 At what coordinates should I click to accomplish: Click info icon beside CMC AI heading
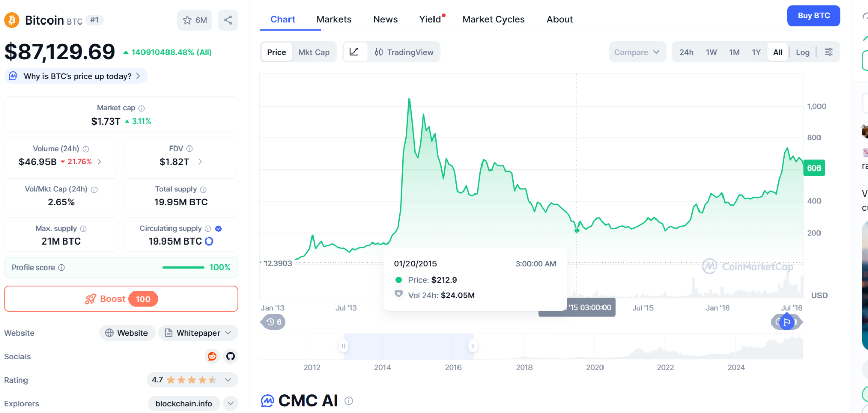point(349,401)
